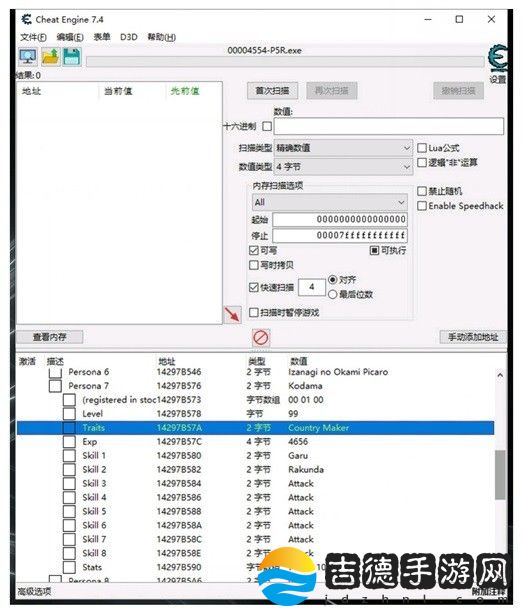Open Cheat Engine settings logo icon
This screenshot has height=612, width=524.
[498, 59]
